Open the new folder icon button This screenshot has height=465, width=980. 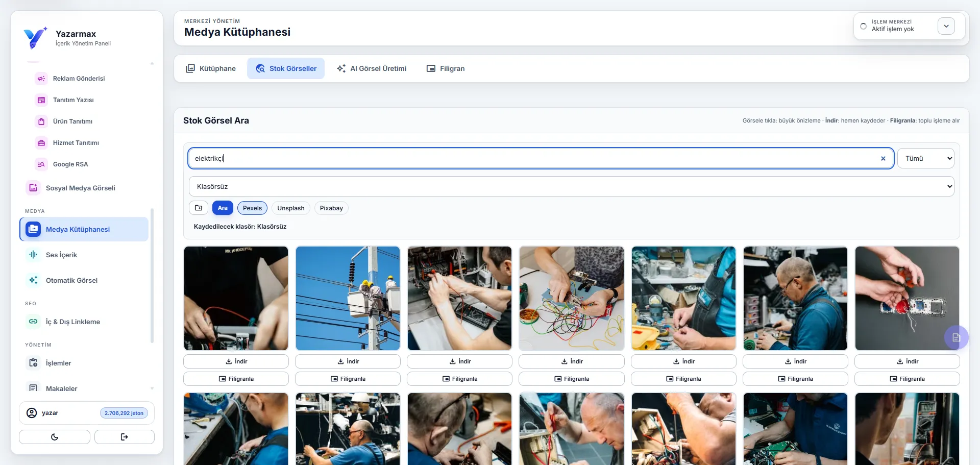click(199, 208)
